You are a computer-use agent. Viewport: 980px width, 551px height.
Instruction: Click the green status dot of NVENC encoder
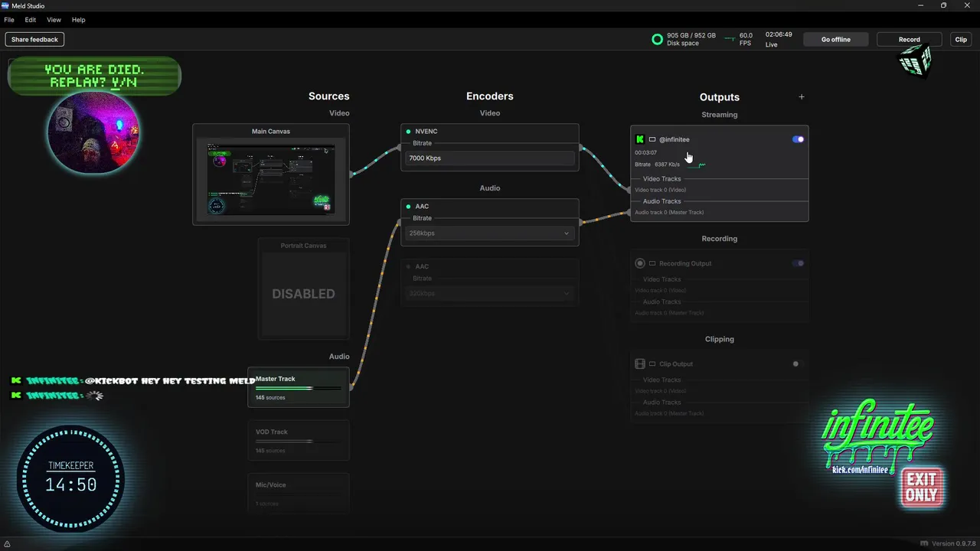[x=409, y=132]
